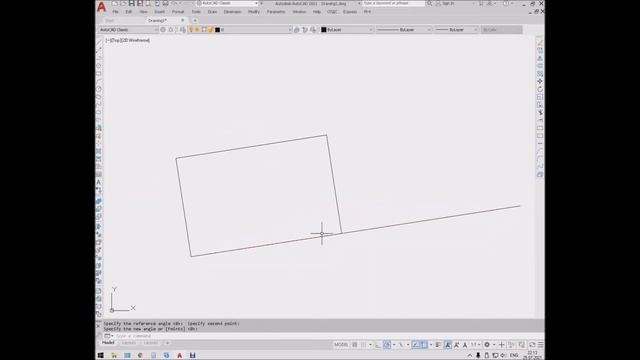Open workspace switching gear in status bar
This screenshot has height=360, width=640.
coord(487,345)
